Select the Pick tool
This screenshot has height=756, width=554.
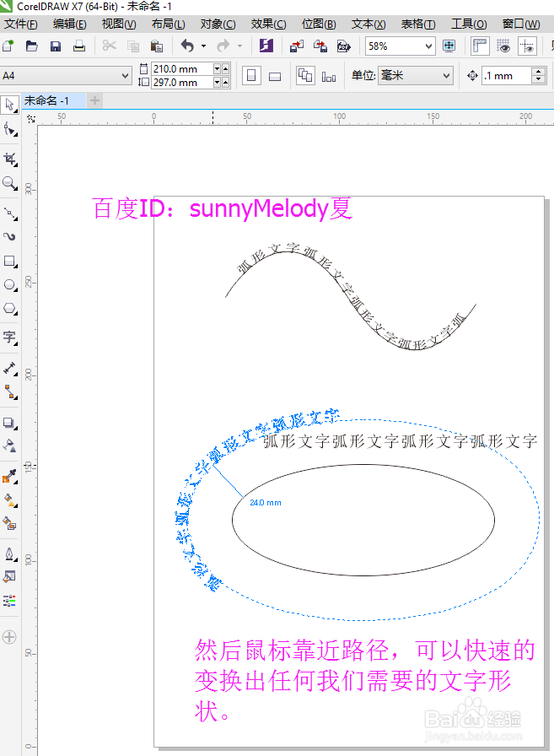click(9, 105)
